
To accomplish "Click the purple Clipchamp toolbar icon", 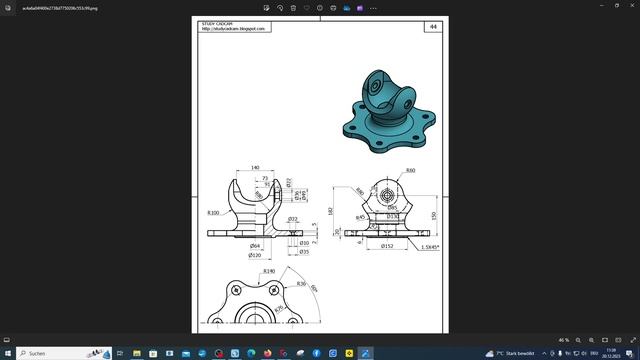I will [360, 8].
